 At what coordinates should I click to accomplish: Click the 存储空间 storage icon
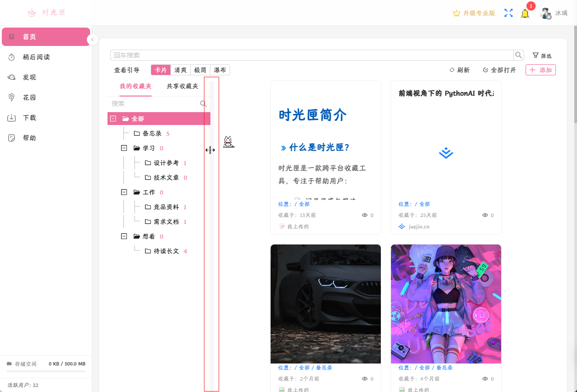pyautogui.click(x=9, y=364)
